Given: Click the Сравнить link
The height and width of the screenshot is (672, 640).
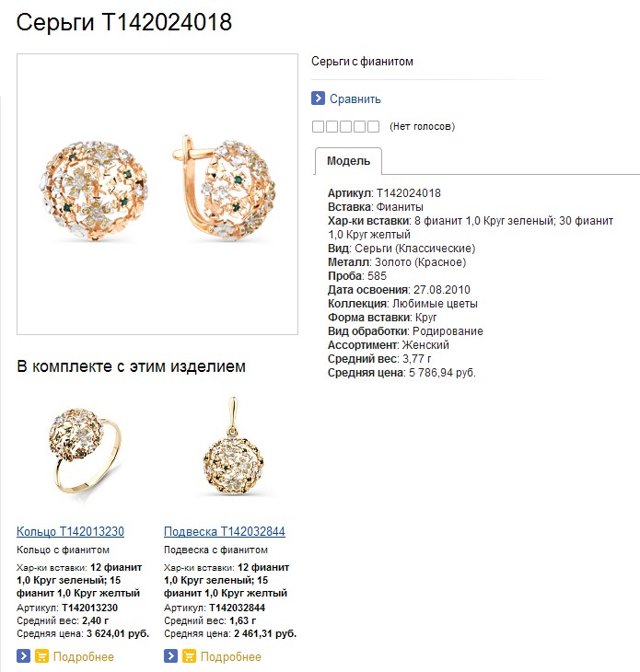Looking at the screenshot, I should click(355, 99).
